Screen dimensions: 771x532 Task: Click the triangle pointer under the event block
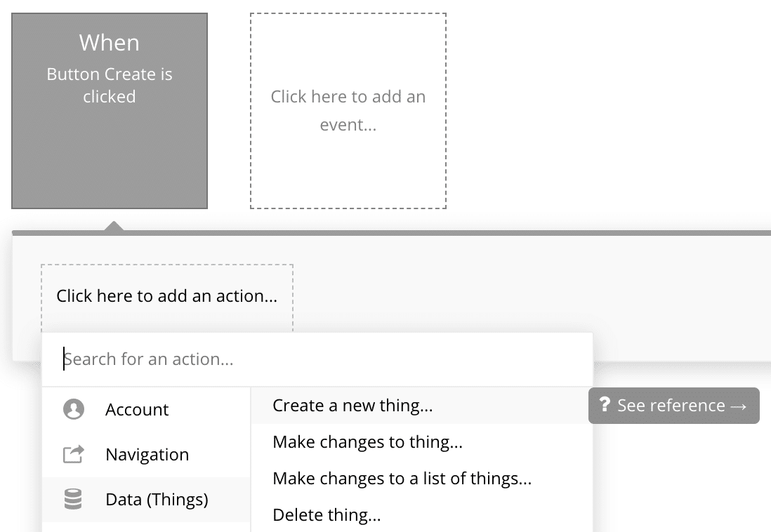pos(113,226)
